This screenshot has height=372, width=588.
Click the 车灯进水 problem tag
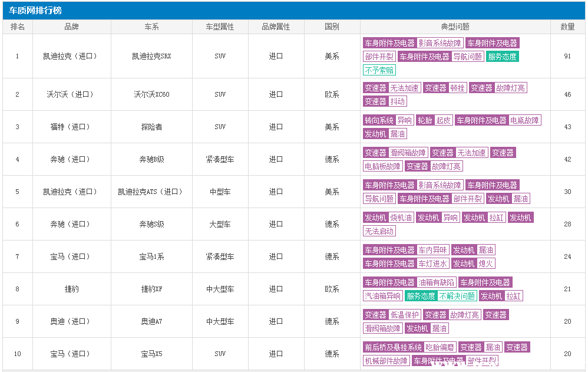pos(432,264)
